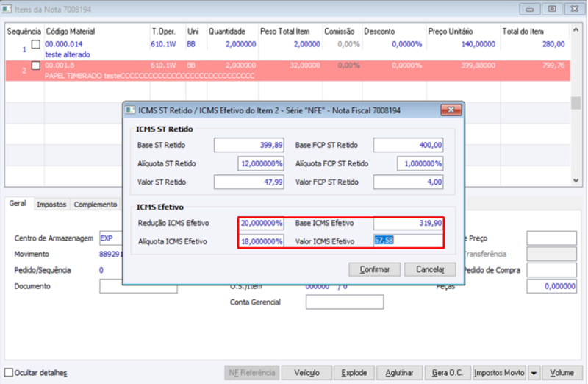This screenshot has width=588, height=384.
Task: Click the Base ST Retido field
Action: (x=248, y=145)
